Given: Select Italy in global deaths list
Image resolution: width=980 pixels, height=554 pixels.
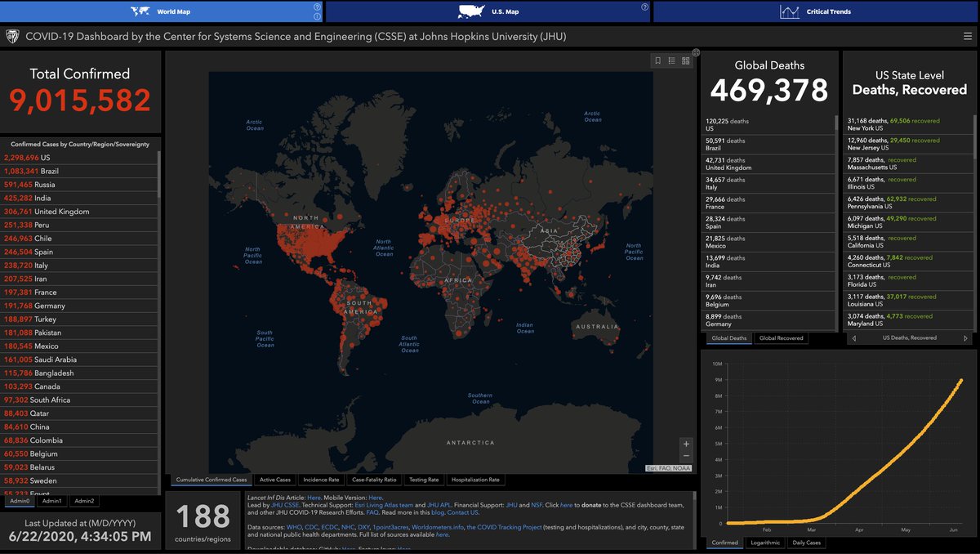Looking at the screenshot, I should [x=768, y=183].
